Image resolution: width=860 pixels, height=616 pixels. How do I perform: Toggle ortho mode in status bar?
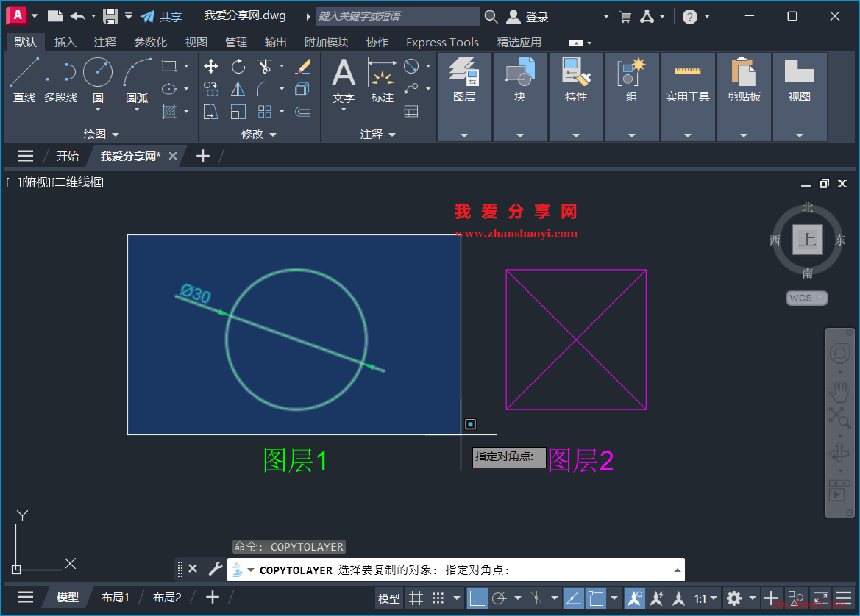click(477, 598)
